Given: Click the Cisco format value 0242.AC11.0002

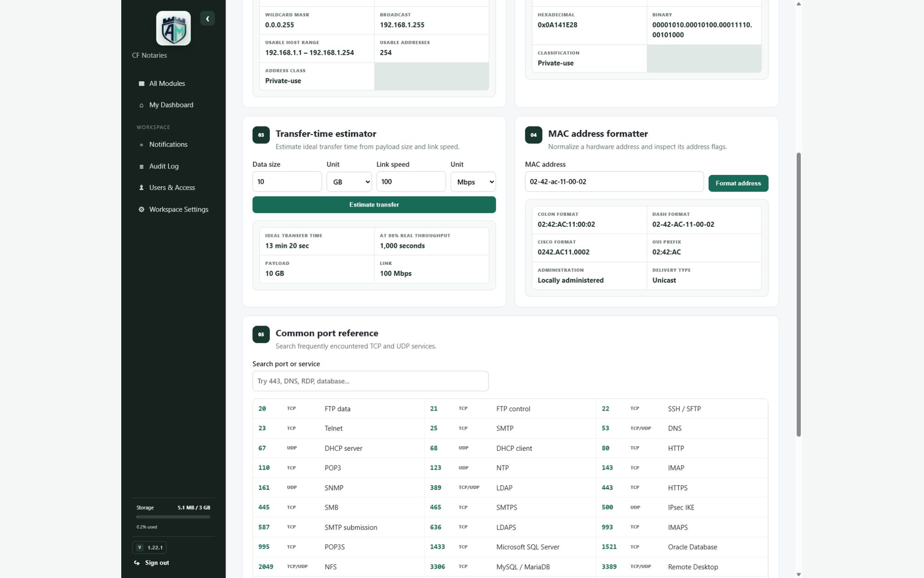Looking at the screenshot, I should (563, 253).
